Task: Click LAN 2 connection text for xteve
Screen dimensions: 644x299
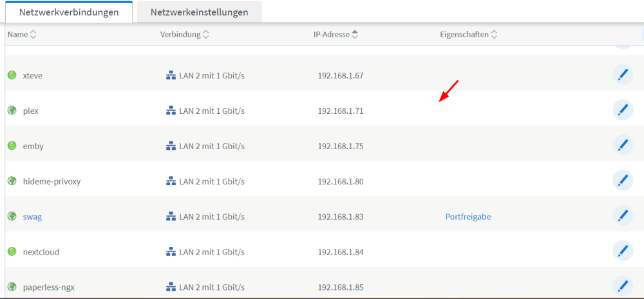Action: (212, 76)
